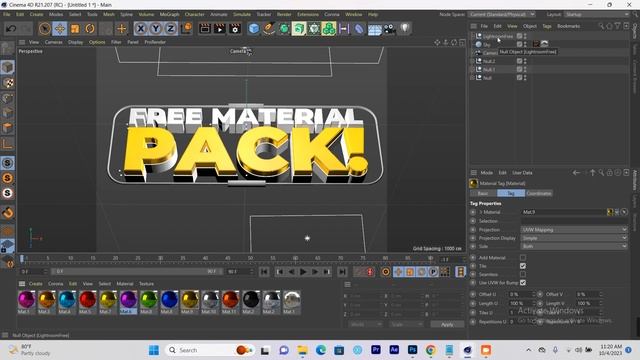Click the coordinate system icon
This screenshot has height=360, width=640.
[186, 29]
